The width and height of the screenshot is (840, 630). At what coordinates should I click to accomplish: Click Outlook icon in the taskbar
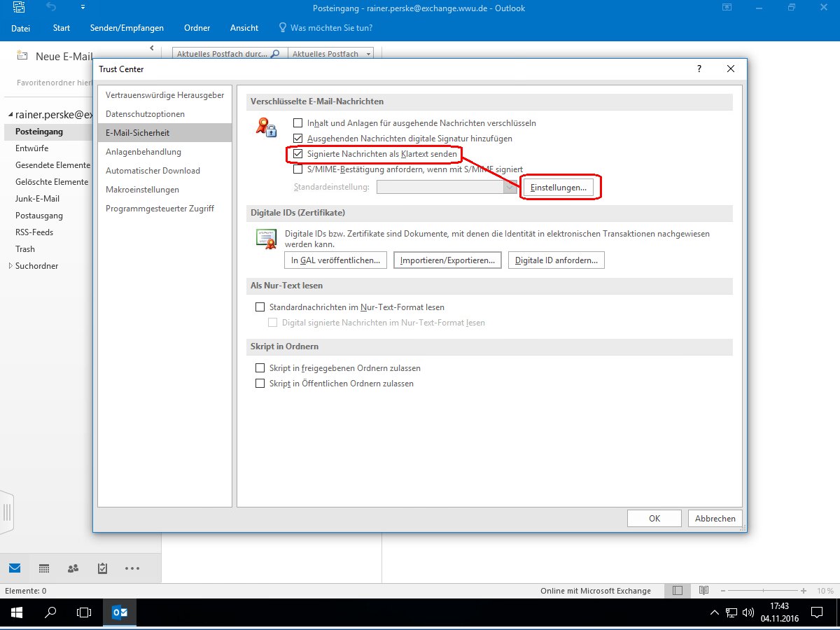point(120,612)
